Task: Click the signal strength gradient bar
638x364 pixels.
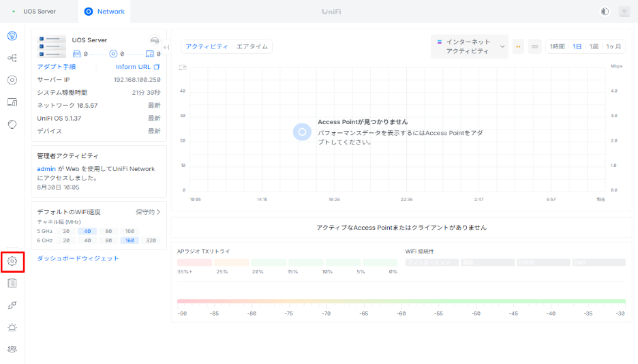Action: [401, 301]
